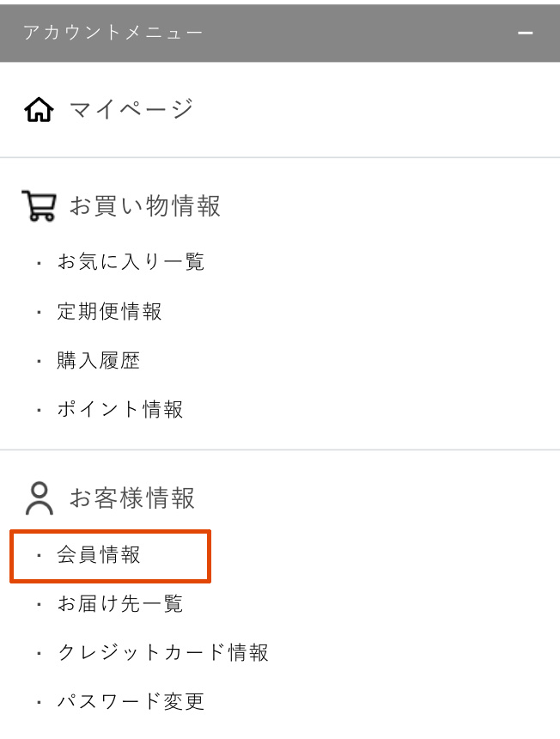Image resolution: width=560 pixels, height=739 pixels.
Task: View 購入履歴 purchase history
Action: 98,360
